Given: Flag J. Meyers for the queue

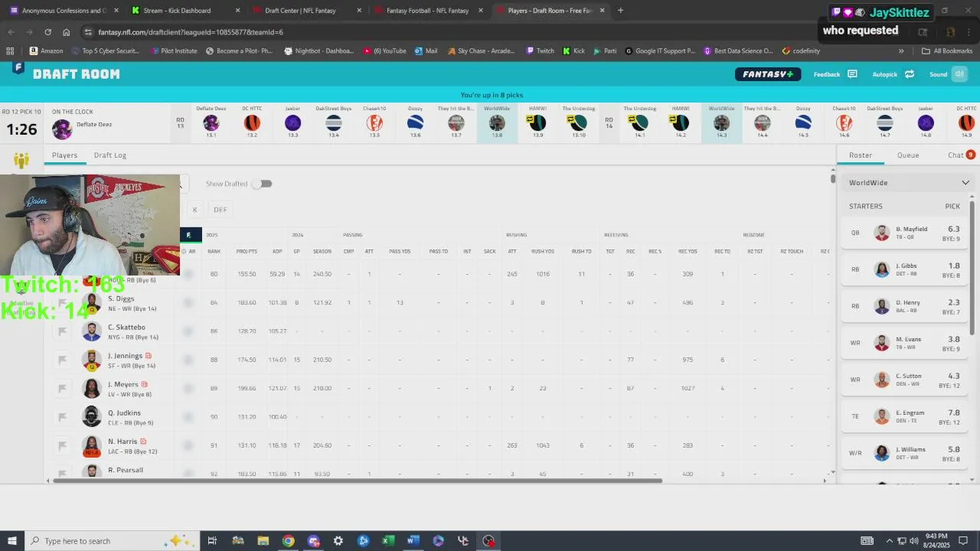Looking at the screenshot, I should point(63,388).
